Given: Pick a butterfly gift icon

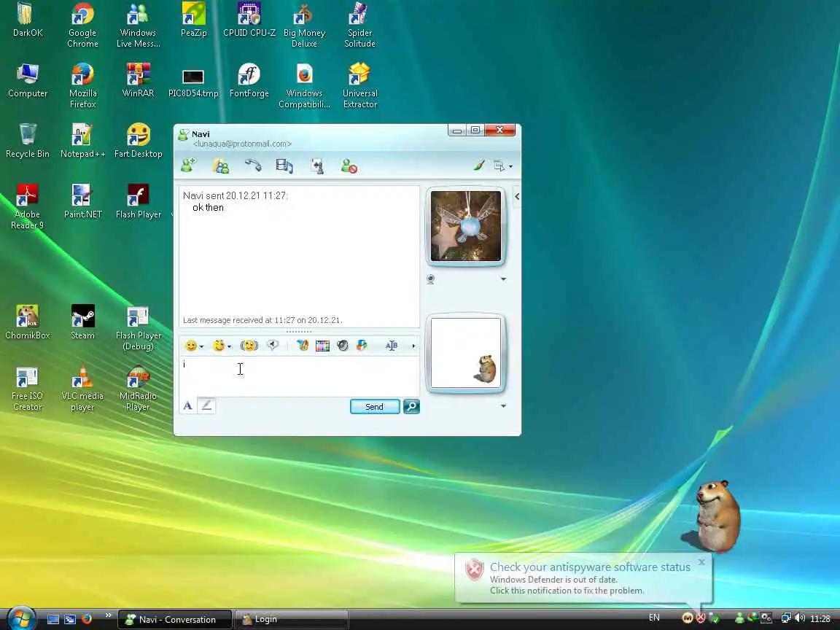Looking at the screenshot, I should (x=303, y=346).
